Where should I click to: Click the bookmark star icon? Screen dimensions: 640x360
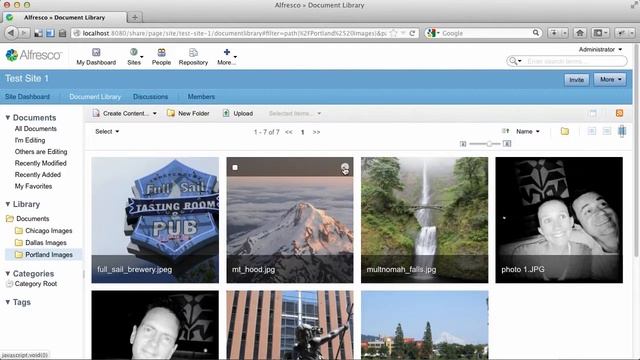click(394, 33)
